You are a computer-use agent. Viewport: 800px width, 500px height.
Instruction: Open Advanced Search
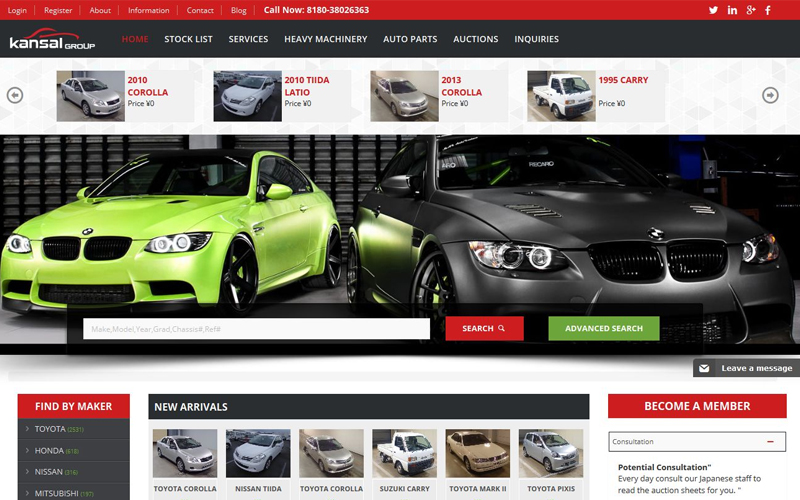(x=603, y=328)
